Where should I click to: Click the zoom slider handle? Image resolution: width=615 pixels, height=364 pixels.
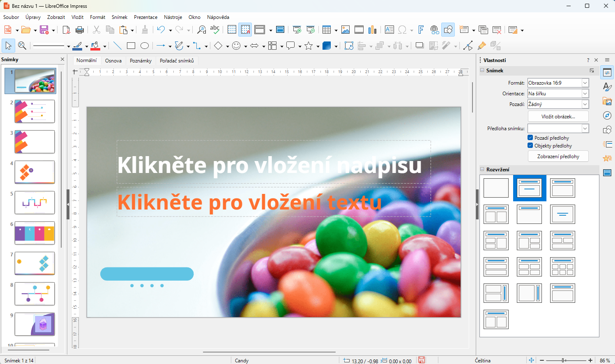(x=563, y=360)
